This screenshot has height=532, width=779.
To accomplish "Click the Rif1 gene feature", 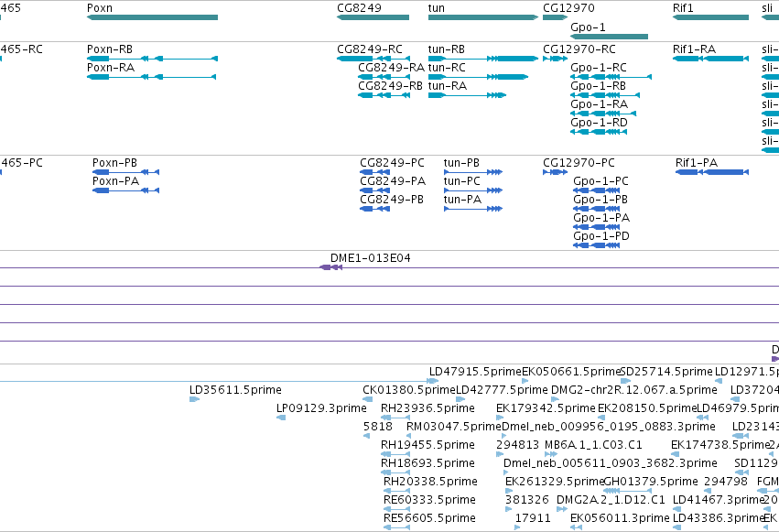I will (710, 17).
